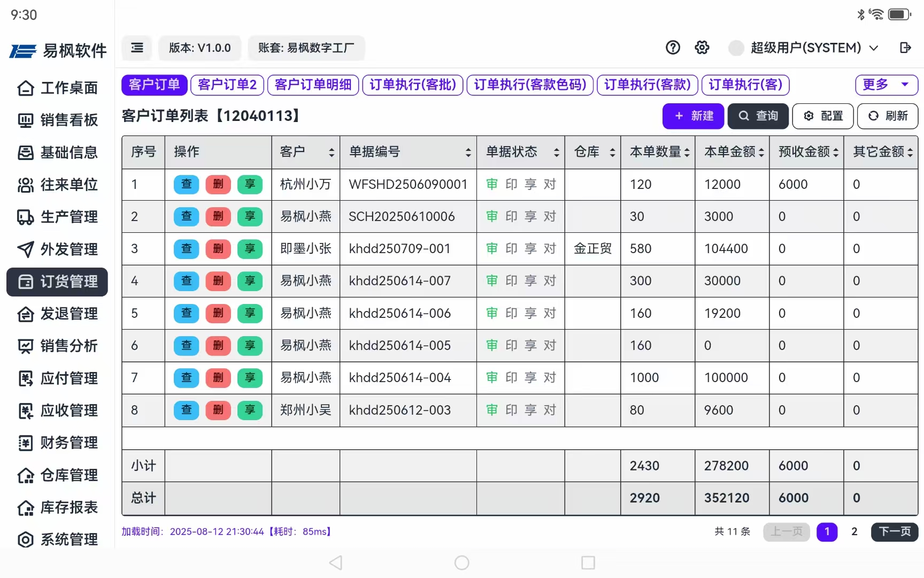Screen dimensions: 924x578
Task: Click customer cell 郑州小吴
Action: coord(306,410)
